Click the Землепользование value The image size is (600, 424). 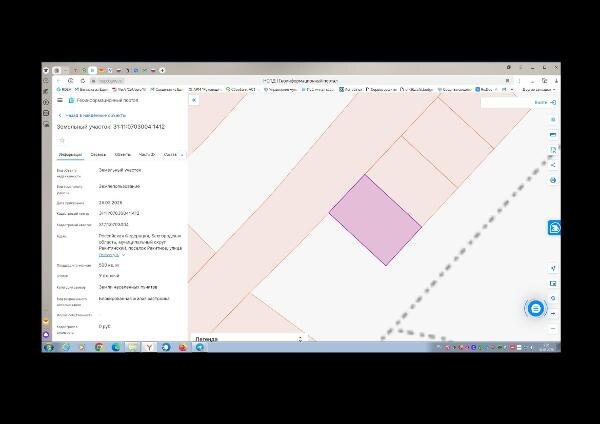(x=119, y=186)
